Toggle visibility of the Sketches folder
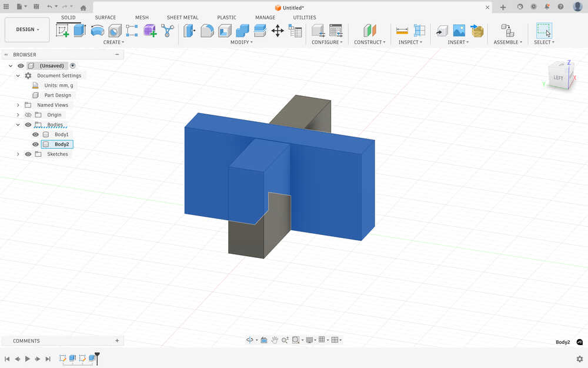The image size is (588, 368). (28, 154)
